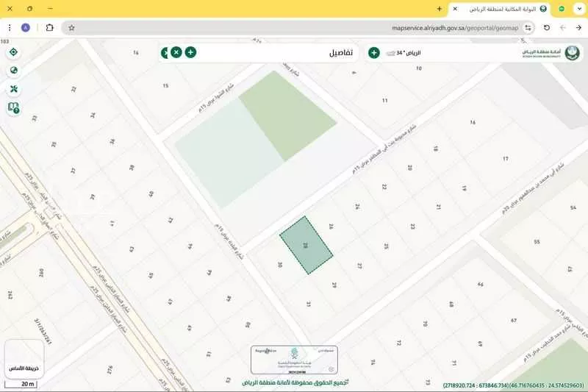Open the basemap switcher thumbnail
This screenshot has height=392, width=588.
(x=24, y=360)
